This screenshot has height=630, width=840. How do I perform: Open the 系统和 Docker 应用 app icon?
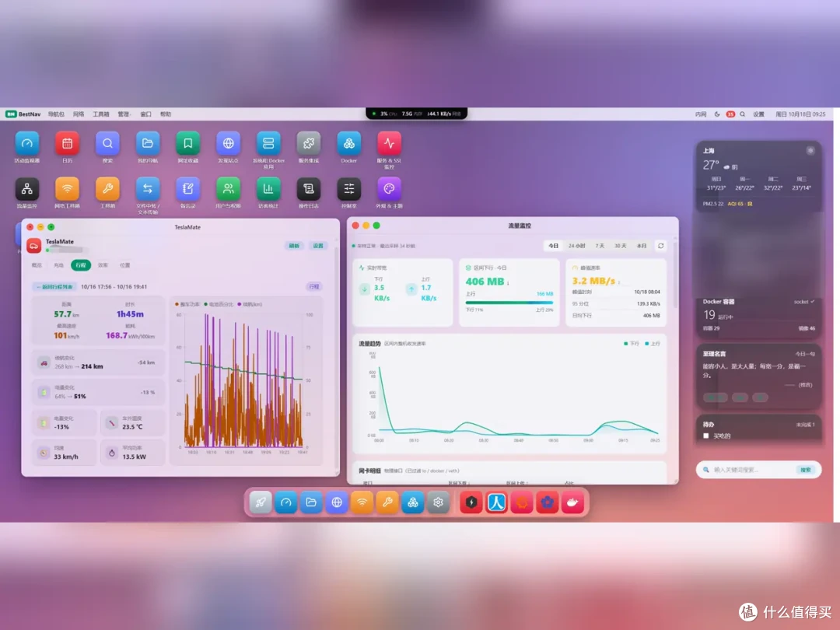coord(268,144)
